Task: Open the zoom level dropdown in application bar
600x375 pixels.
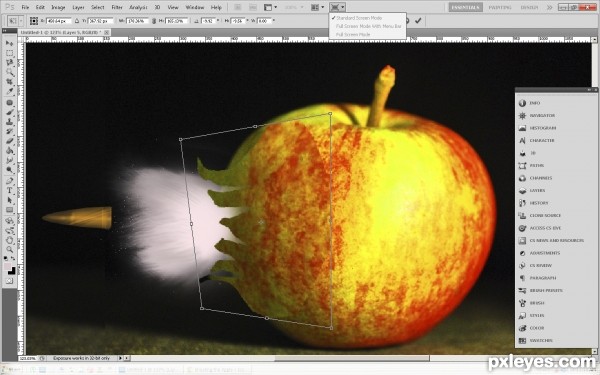Action: pos(294,7)
